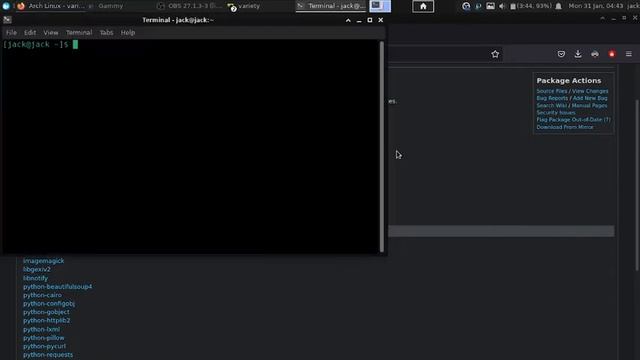640x360 pixels.
Task: Click the Add New Bug link
Action: pyautogui.click(x=590, y=98)
